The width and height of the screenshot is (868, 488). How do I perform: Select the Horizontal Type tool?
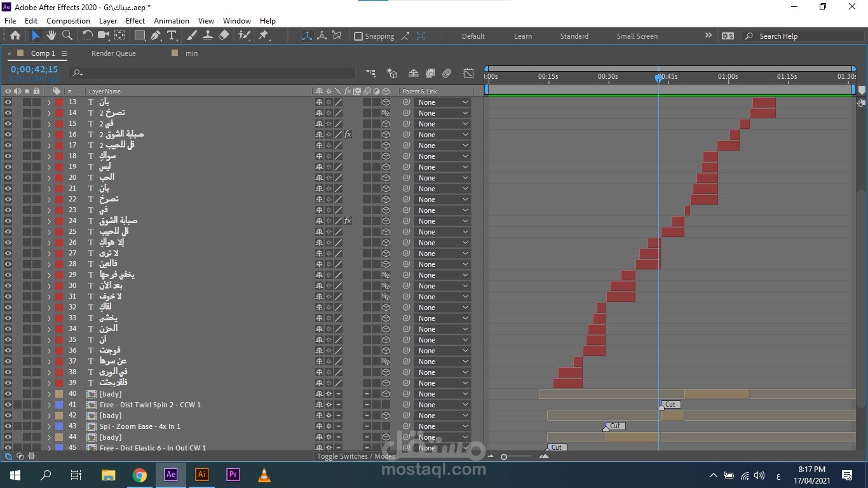(x=171, y=36)
